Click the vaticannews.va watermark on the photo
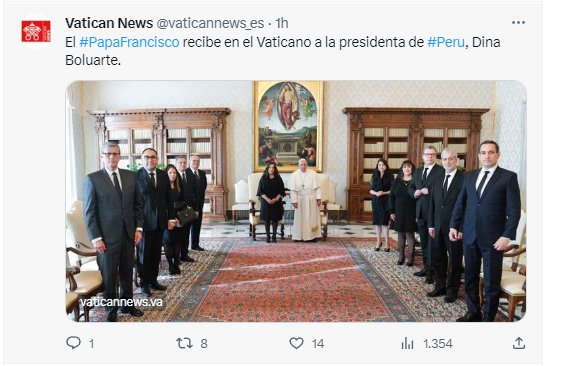Viewport: 566px width, 366px height. [x=121, y=302]
